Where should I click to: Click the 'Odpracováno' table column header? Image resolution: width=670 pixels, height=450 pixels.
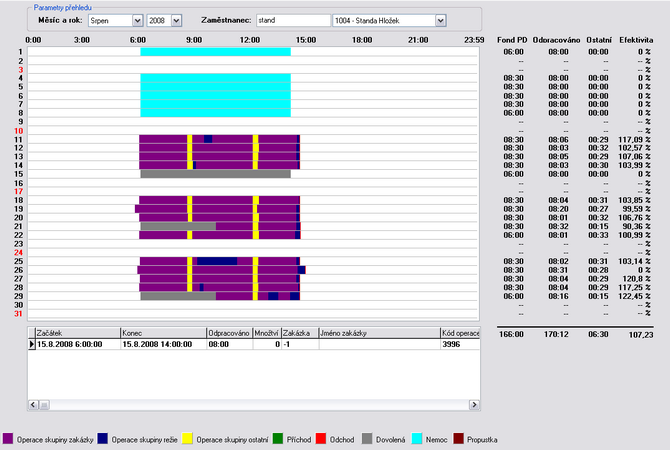click(x=230, y=333)
